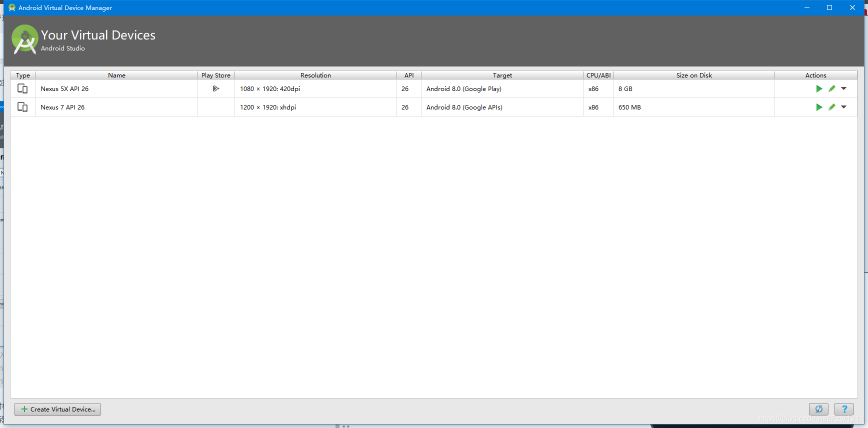The width and height of the screenshot is (868, 428).
Task: Click the Android Studio logo
Action: pos(25,39)
